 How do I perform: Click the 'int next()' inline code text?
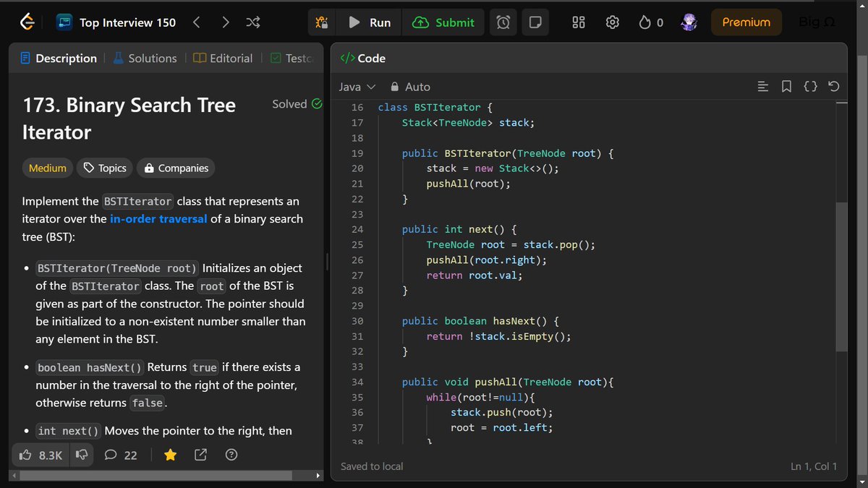click(x=69, y=431)
